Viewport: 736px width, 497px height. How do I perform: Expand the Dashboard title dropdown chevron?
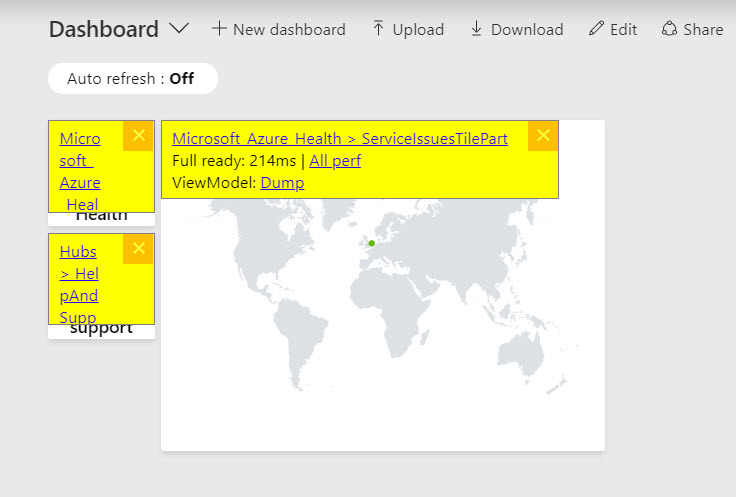pos(179,29)
